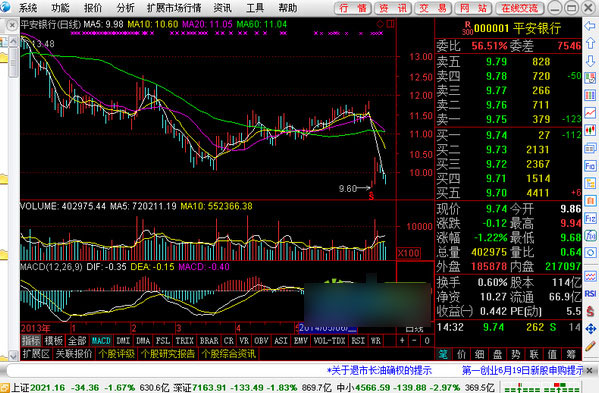Screen dimensions: 599x393
Task: Click the 在线交流 button
Action: pos(520,8)
